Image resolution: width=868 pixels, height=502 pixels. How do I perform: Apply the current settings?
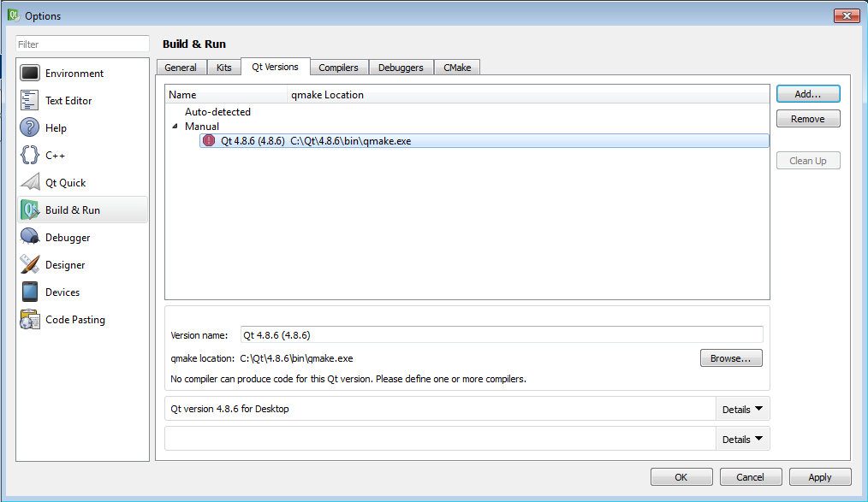tap(820, 477)
